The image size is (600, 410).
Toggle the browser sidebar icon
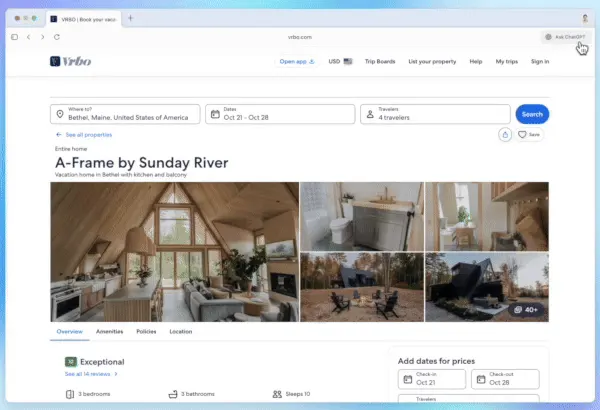click(15, 37)
